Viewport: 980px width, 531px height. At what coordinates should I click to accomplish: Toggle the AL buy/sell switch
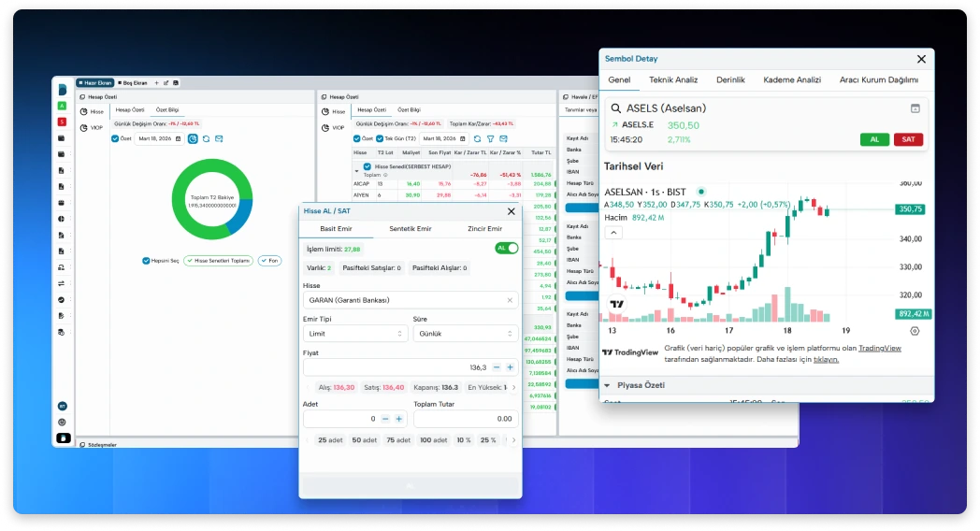506,249
